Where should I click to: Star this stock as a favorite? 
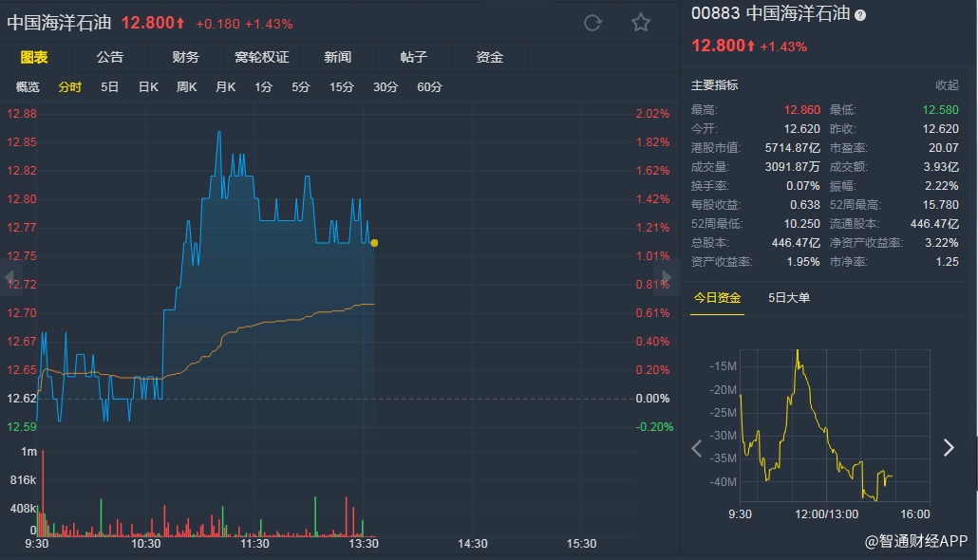click(x=641, y=23)
